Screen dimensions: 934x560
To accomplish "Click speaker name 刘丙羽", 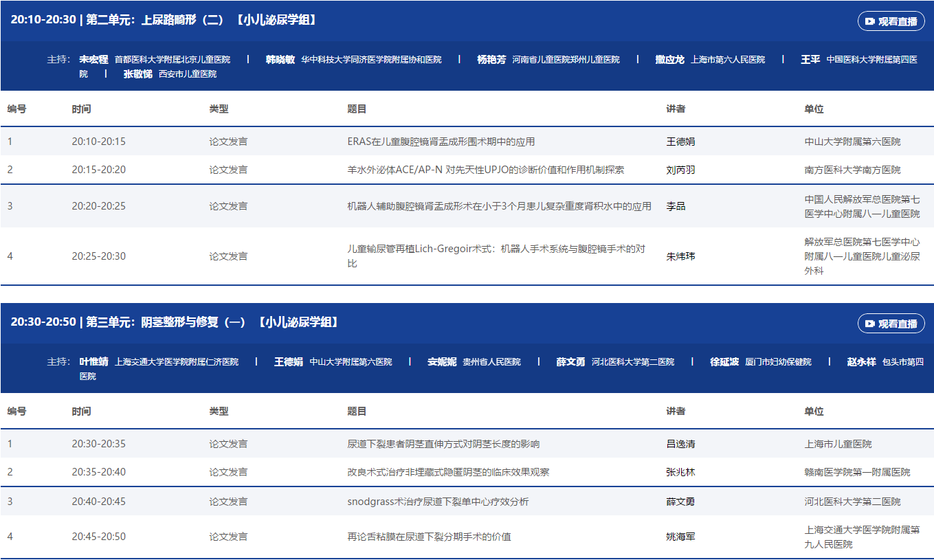I will point(680,170).
